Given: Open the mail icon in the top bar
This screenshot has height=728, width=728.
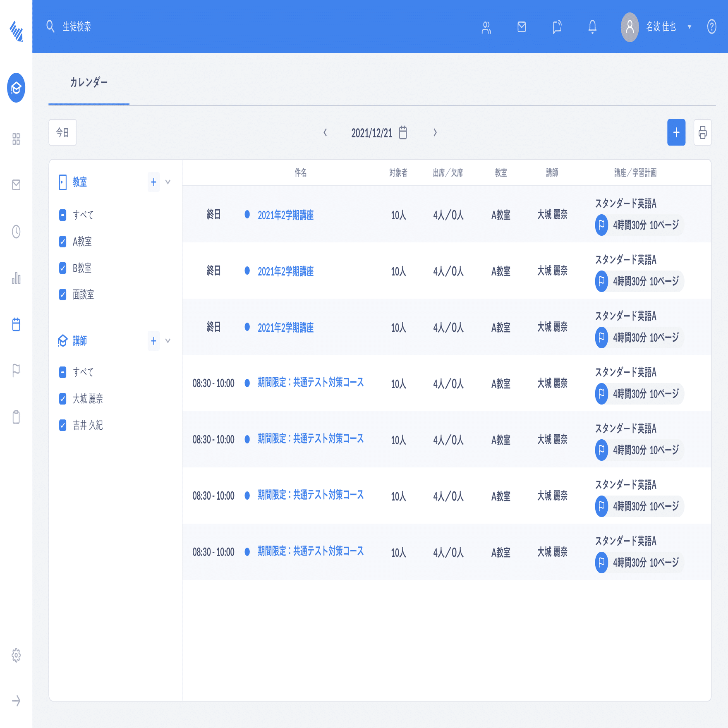Looking at the screenshot, I should 522,27.
